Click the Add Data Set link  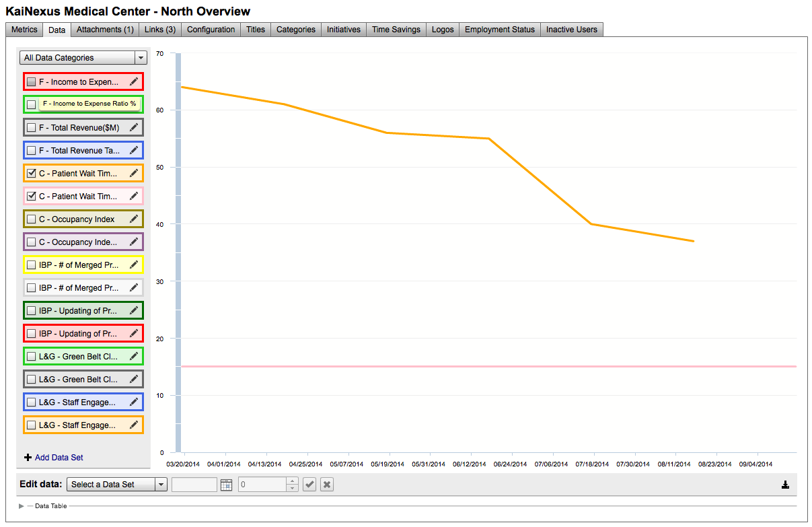point(54,458)
